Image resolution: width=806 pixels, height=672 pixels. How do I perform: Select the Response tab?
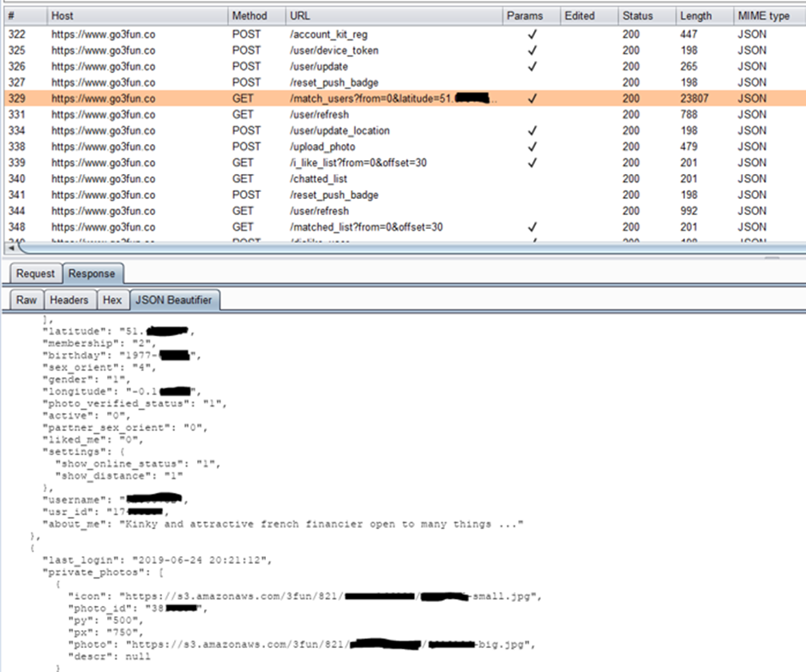click(91, 273)
